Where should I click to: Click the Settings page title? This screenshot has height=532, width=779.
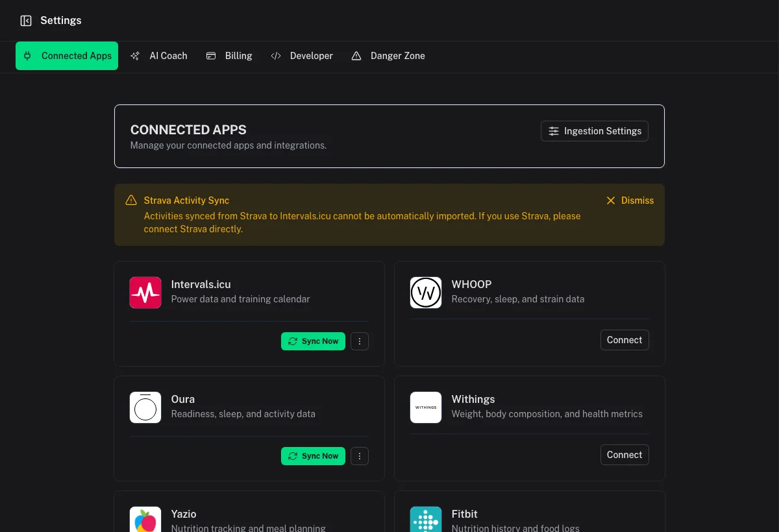61,21
